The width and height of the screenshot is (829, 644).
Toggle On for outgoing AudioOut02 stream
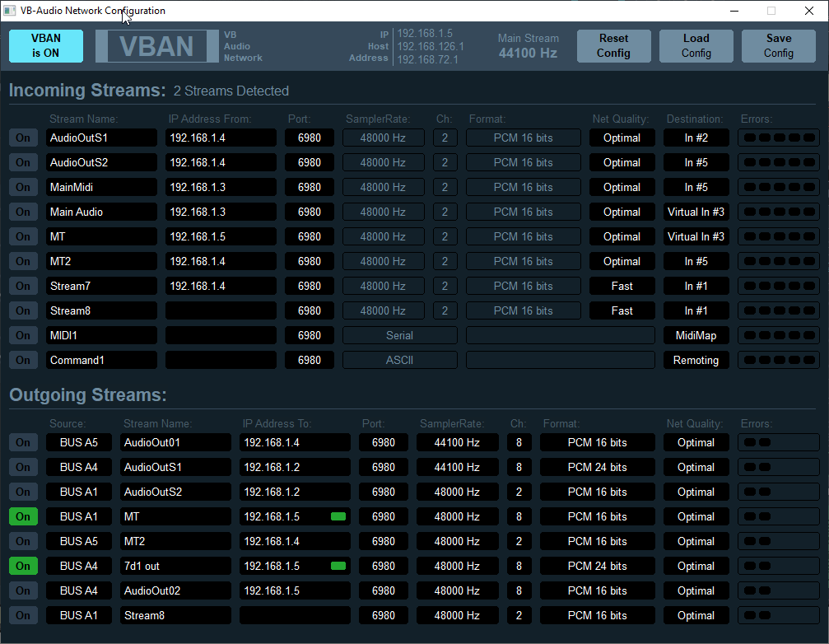23,590
